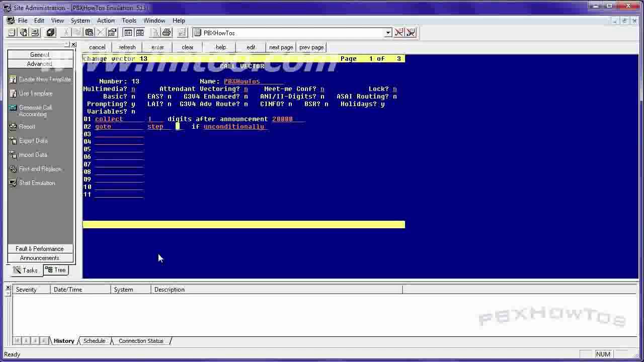This screenshot has height=362, width=644.
Task: Click the stacked windows toolbar icon
Action: coord(51,33)
